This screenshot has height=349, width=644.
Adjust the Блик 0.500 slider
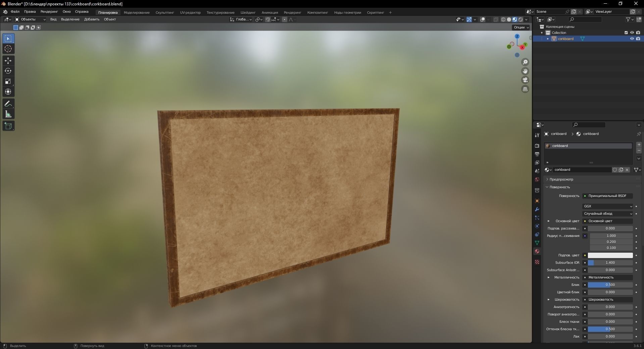pos(610,285)
